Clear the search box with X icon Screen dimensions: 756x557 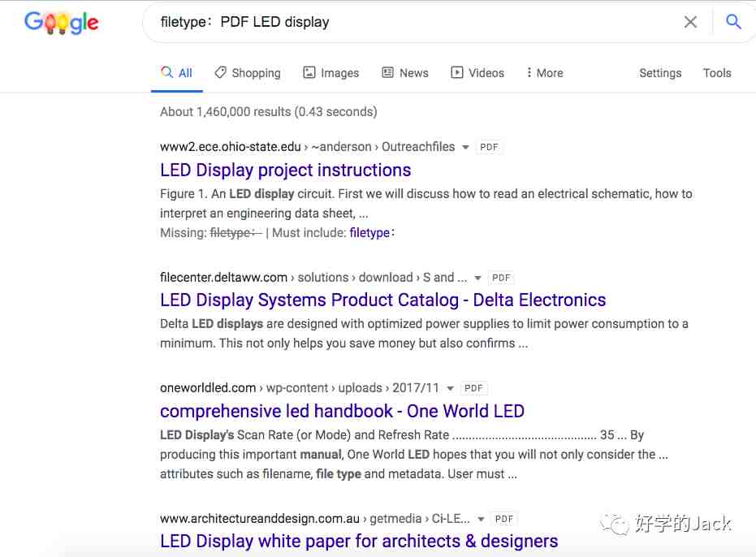click(690, 22)
